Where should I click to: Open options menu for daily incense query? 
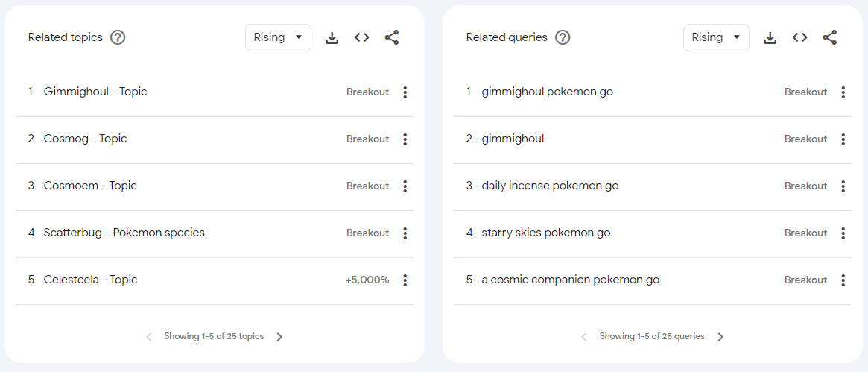pos(843,186)
